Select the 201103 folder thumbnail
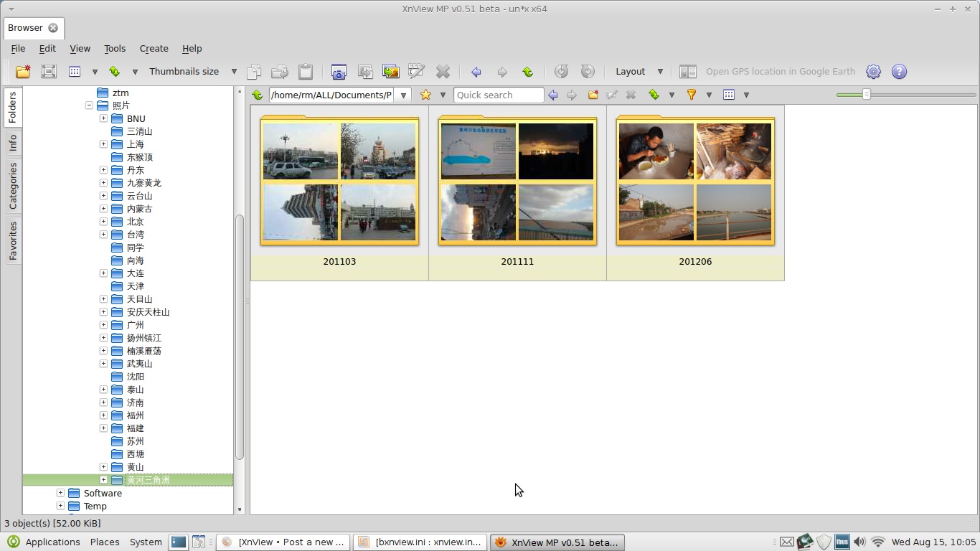 tap(339, 193)
